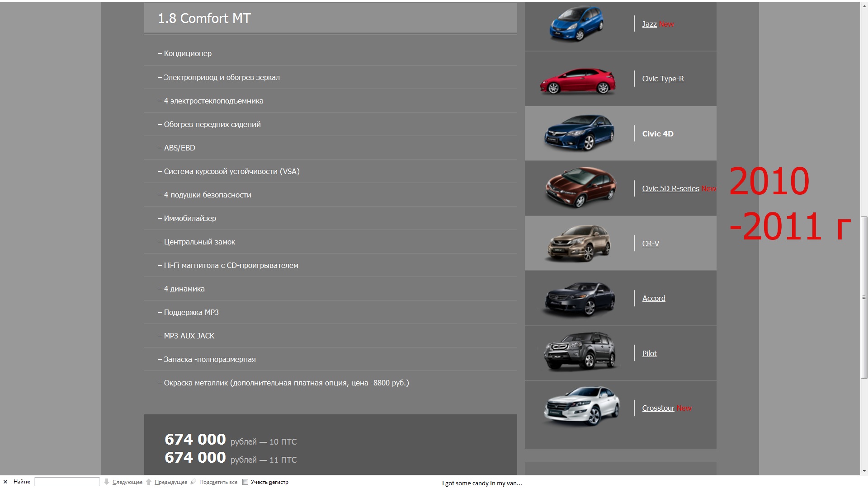Click the 'Поддержка MP3' row
868x488 pixels.
coord(330,312)
